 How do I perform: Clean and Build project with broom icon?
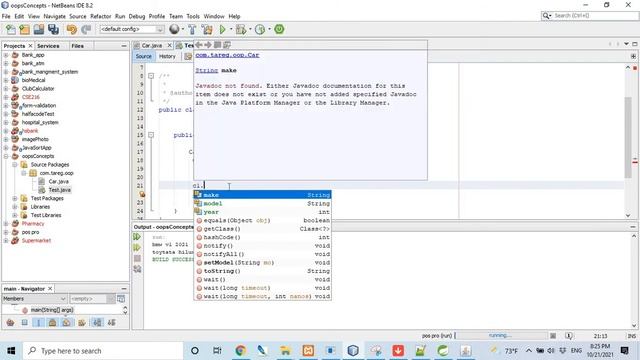coord(207,29)
